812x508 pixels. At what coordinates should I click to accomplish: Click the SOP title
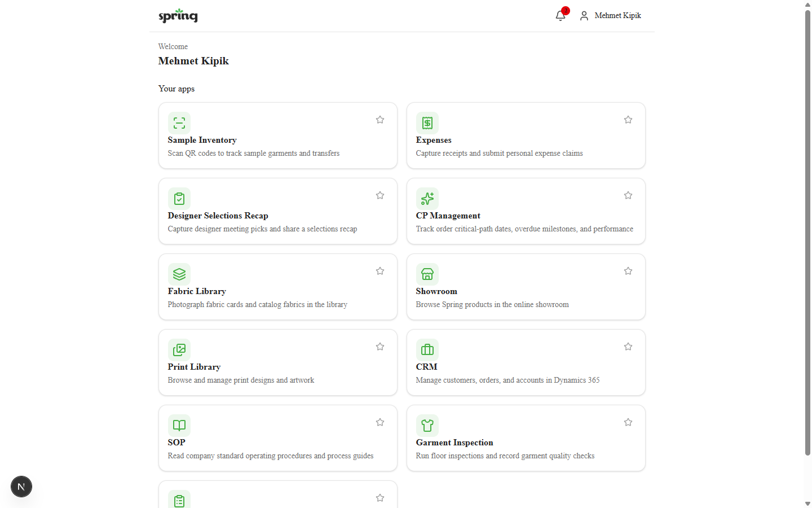click(176, 443)
